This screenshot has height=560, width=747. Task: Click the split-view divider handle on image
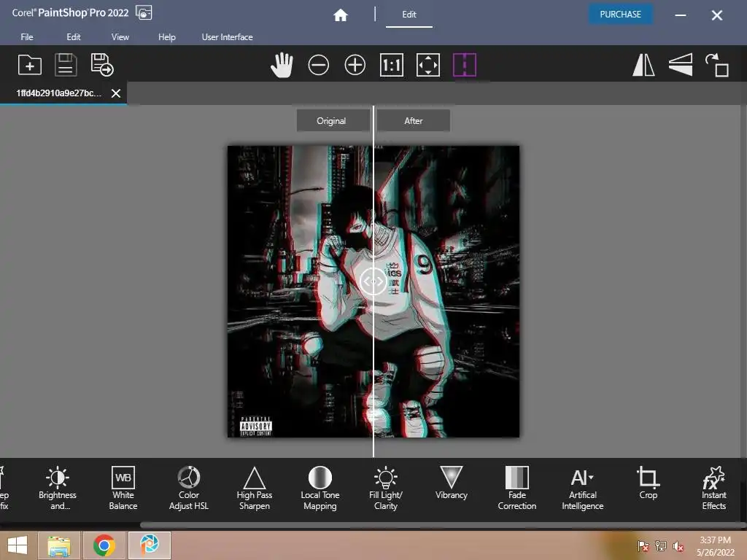tap(373, 281)
